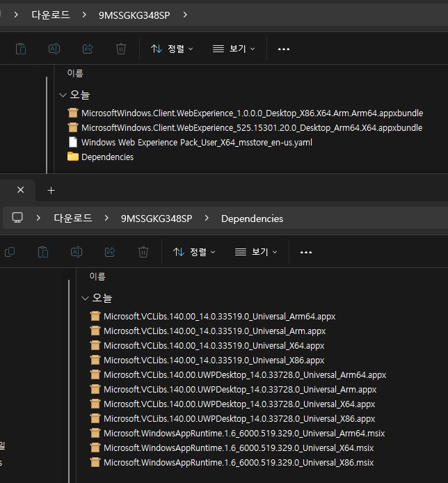Screen dimensions: 448x483
Task: Click Share icon in Dependencies window toolbar
Action: pyautogui.click(x=110, y=252)
